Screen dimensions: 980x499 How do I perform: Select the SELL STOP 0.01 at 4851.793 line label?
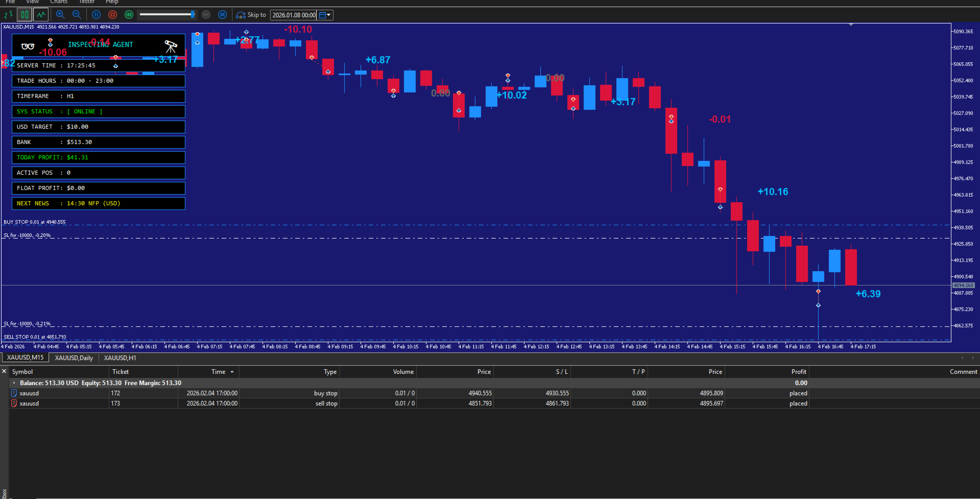click(x=35, y=337)
